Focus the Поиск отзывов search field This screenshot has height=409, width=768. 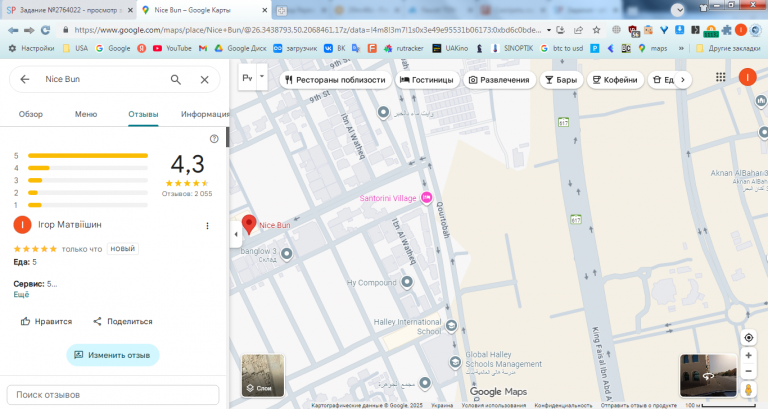click(113, 395)
